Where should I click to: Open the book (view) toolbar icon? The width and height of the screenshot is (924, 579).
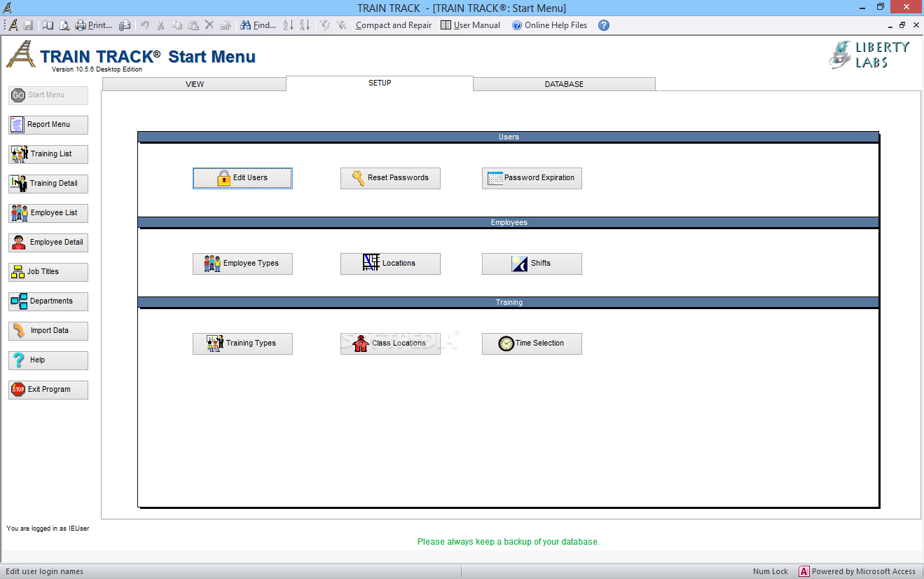[48, 25]
